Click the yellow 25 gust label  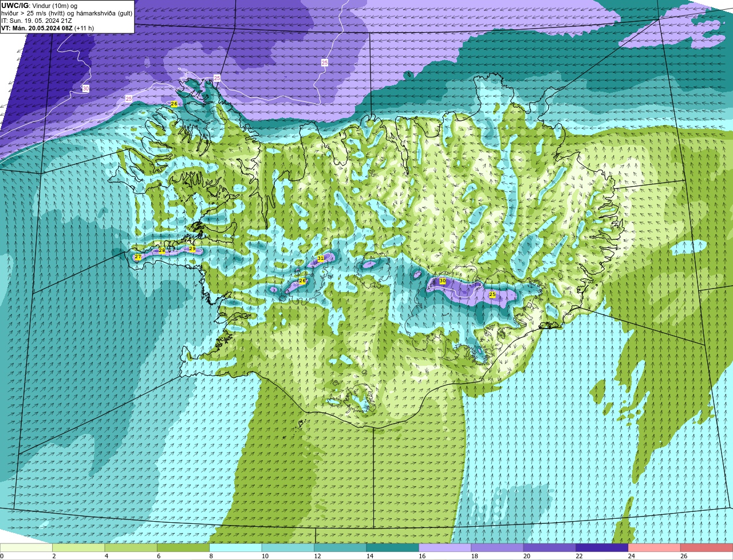tap(492, 294)
